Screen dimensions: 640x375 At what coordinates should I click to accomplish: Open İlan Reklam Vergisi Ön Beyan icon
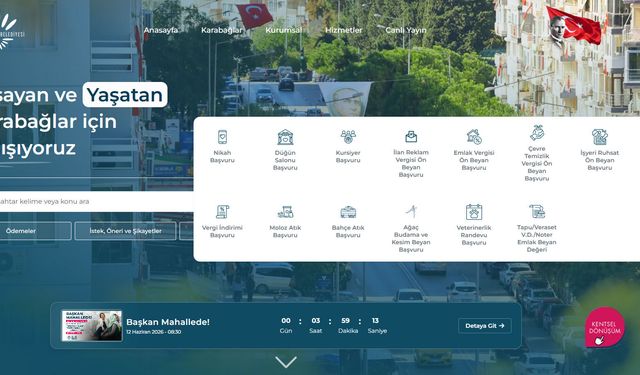pyautogui.click(x=411, y=137)
